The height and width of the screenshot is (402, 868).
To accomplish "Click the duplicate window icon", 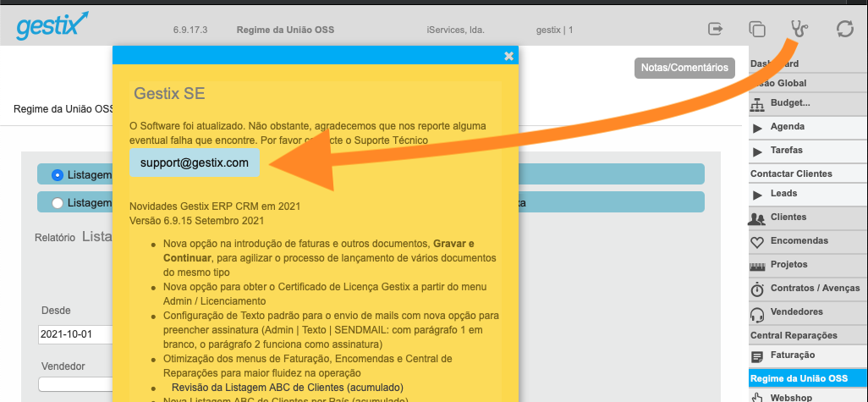I will (756, 30).
